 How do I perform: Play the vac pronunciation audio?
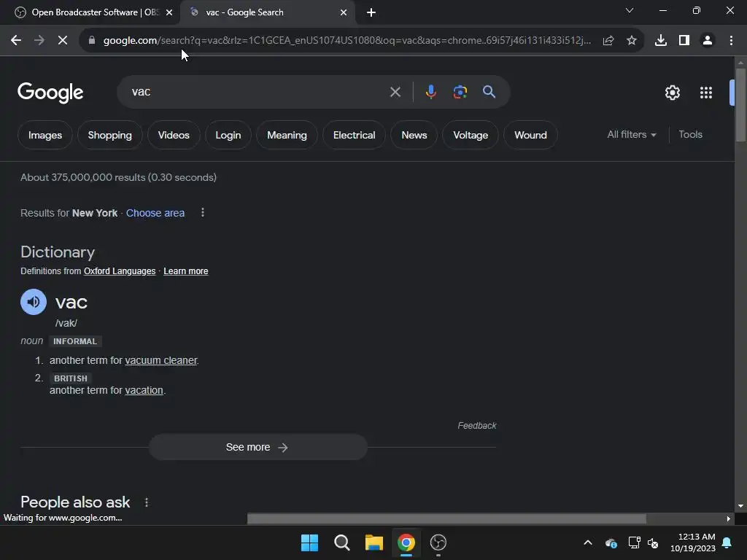[x=34, y=302]
